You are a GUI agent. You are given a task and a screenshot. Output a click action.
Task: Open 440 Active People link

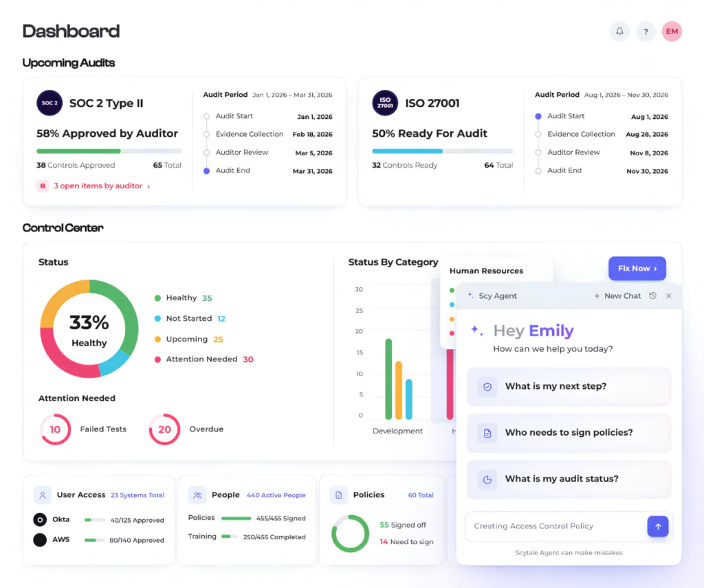(x=276, y=495)
